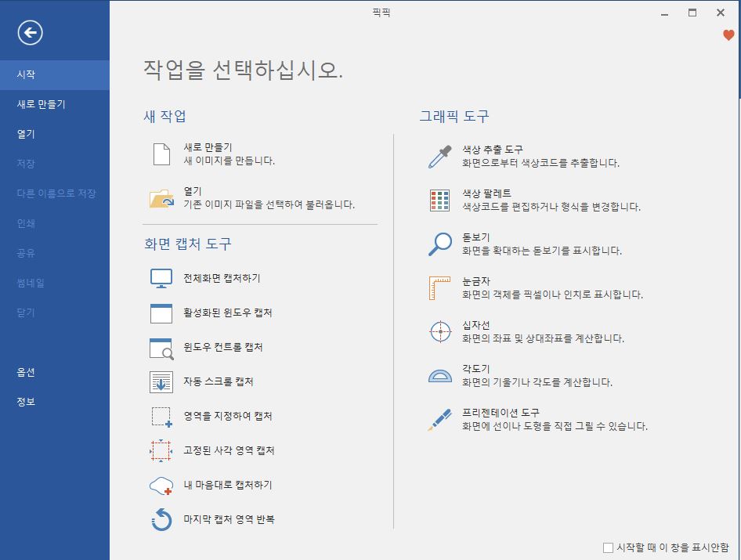The height and width of the screenshot is (560, 741).
Task: Click 다른 이름으로 저장 in sidebar
Action: (55, 193)
